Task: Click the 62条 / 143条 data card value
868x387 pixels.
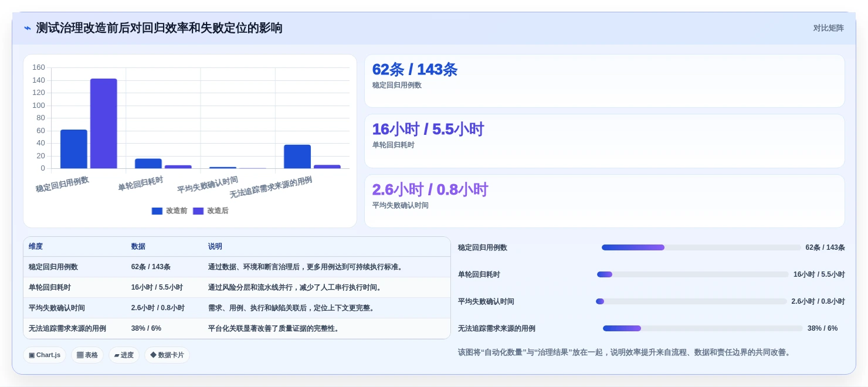Action: (x=415, y=69)
